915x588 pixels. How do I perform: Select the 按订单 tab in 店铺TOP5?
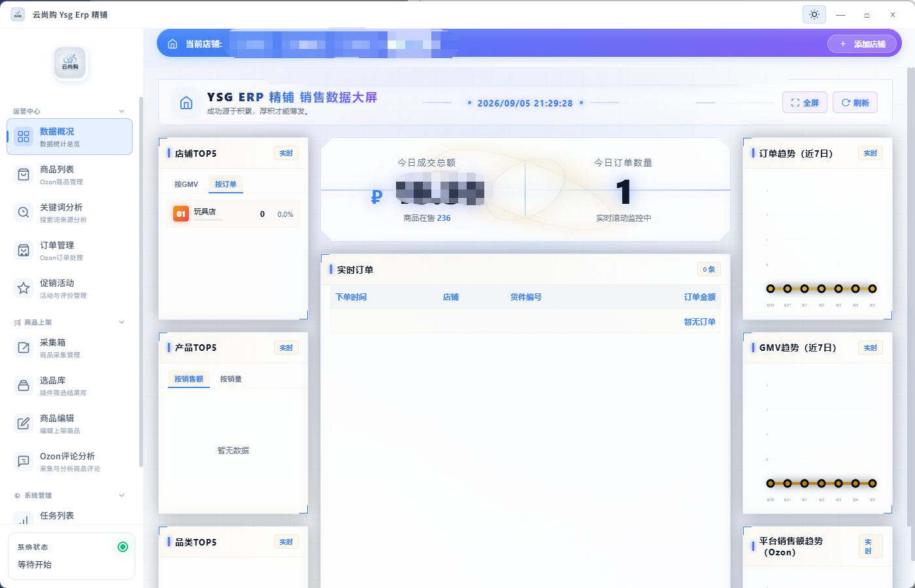click(225, 184)
